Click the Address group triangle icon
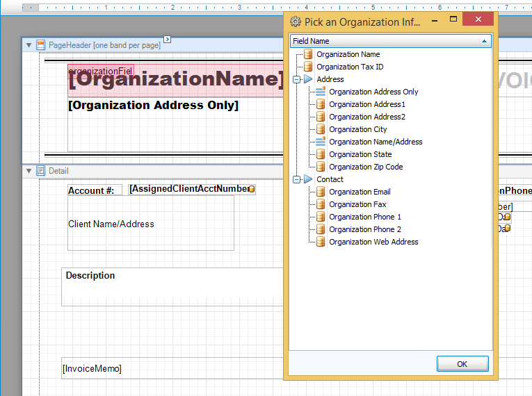 click(x=308, y=79)
